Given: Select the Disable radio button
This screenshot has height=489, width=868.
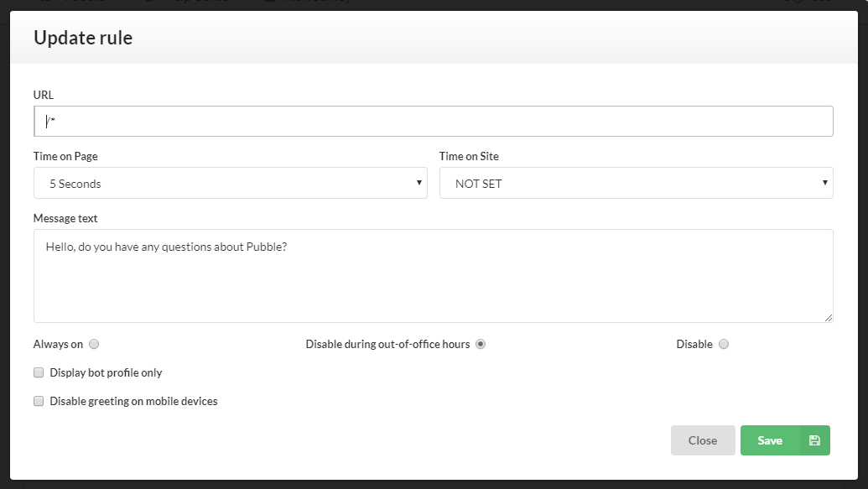Looking at the screenshot, I should point(724,344).
